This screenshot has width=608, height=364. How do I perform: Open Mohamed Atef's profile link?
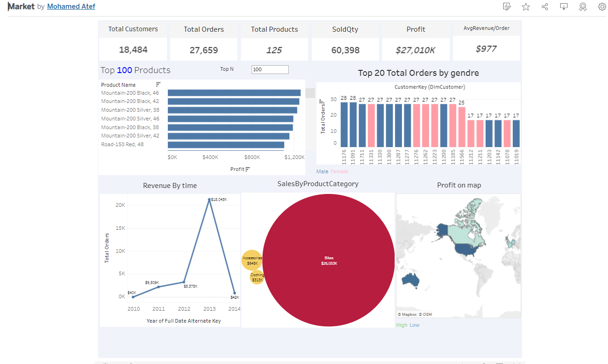(71, 6)
